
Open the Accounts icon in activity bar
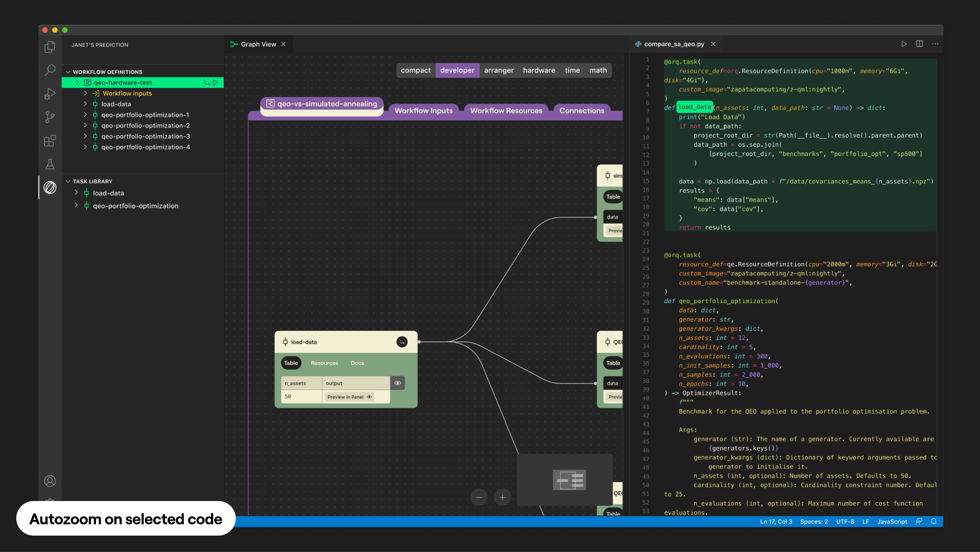pos(50,481)
